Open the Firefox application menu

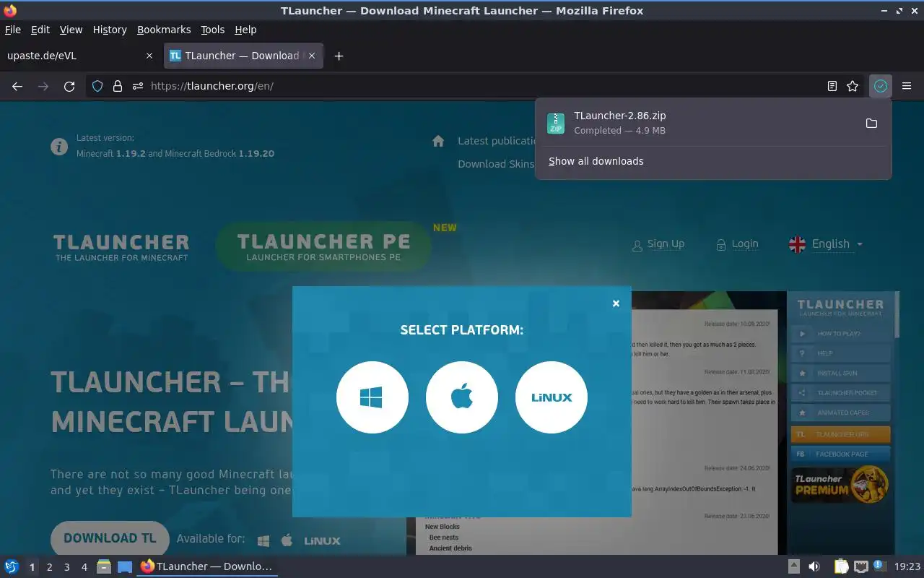[x=907, y=86]
